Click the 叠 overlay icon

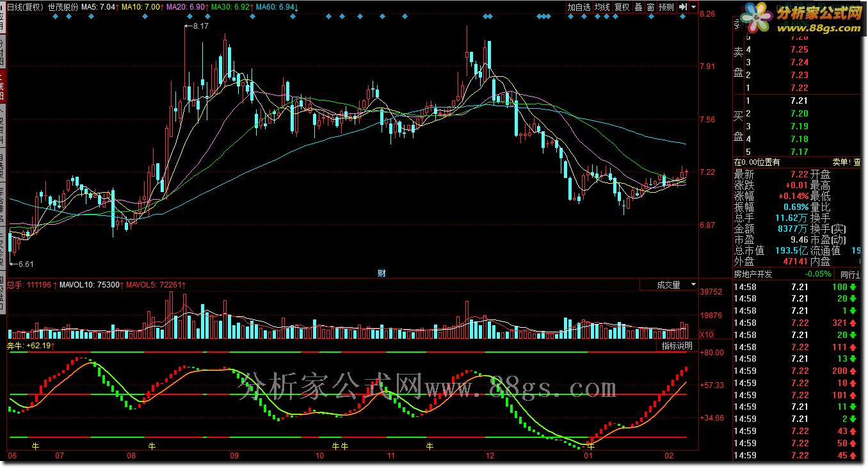(638, 7)
